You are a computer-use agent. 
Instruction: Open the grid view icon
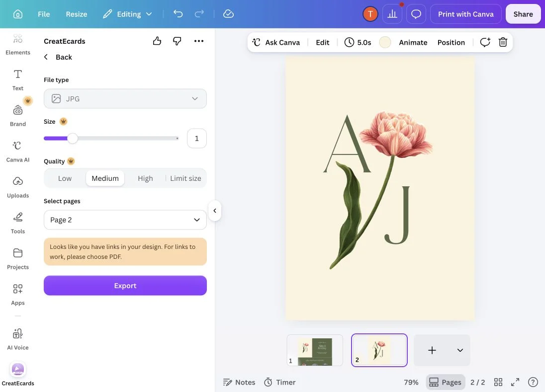(498, 382)
